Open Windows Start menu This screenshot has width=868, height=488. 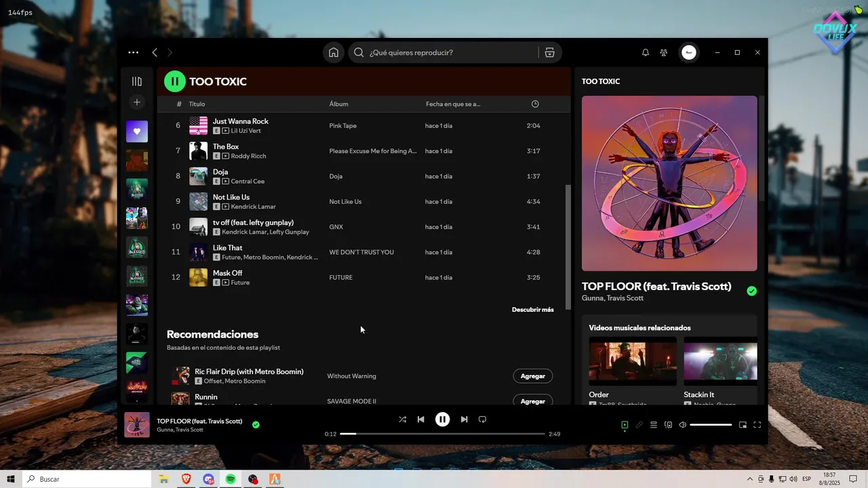click(x=11, y=479)
